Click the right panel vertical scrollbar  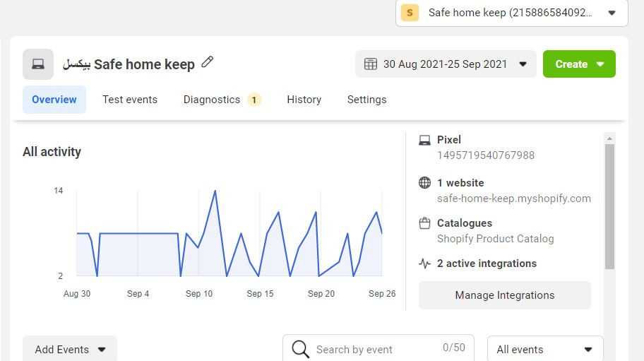610,206
